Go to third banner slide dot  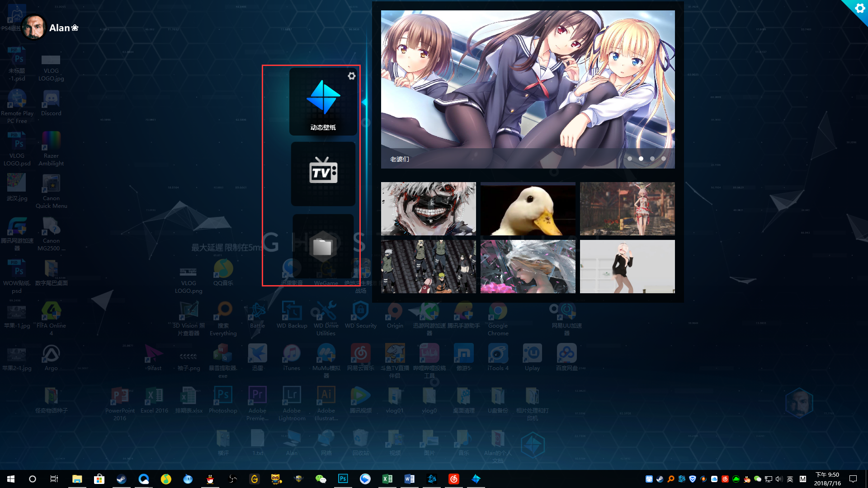[652, 159]
